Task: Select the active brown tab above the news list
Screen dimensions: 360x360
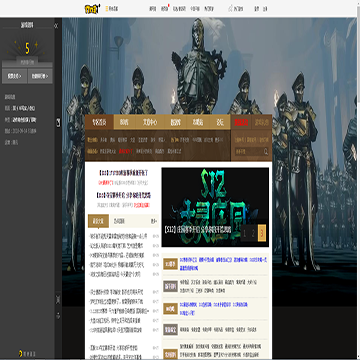Action: click(98, 221)
